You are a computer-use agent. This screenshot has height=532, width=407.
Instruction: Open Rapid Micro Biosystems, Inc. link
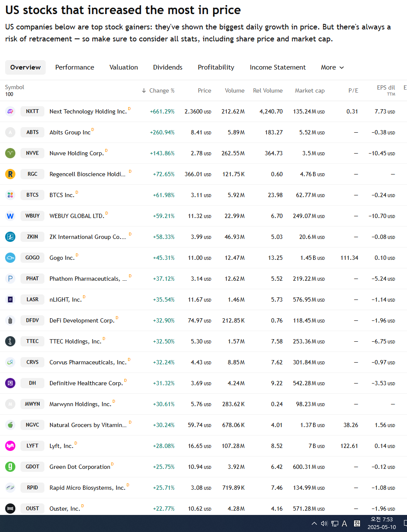point(88,488)
